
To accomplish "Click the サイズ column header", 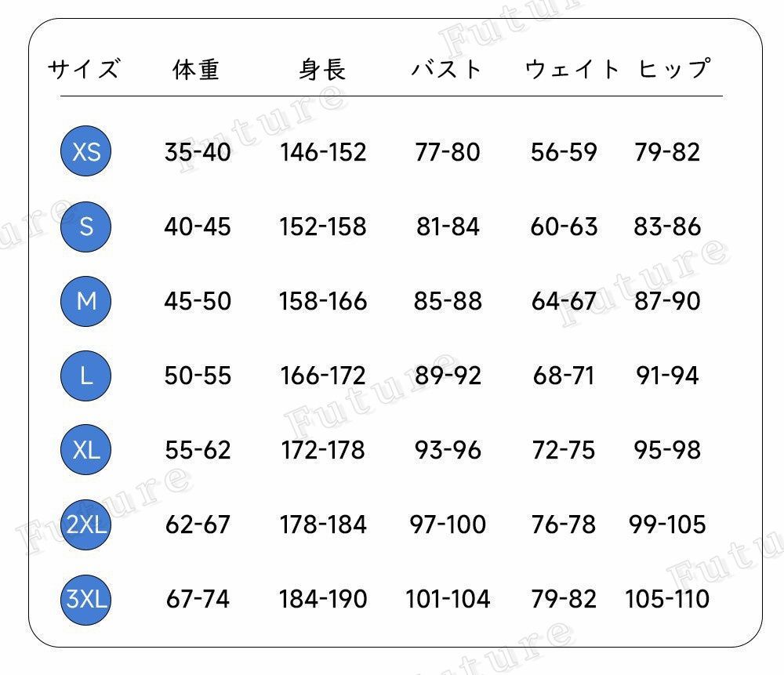I will [x=84, y=69].
